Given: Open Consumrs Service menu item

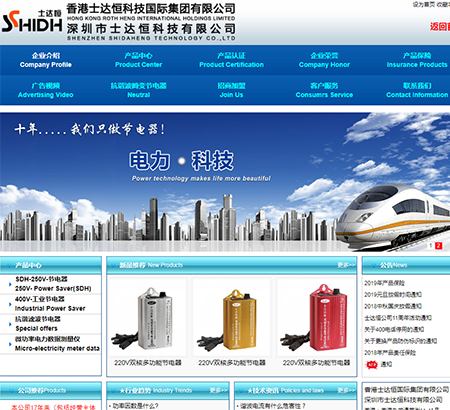Looking at the screenshot, I should [x=324, y=90].
